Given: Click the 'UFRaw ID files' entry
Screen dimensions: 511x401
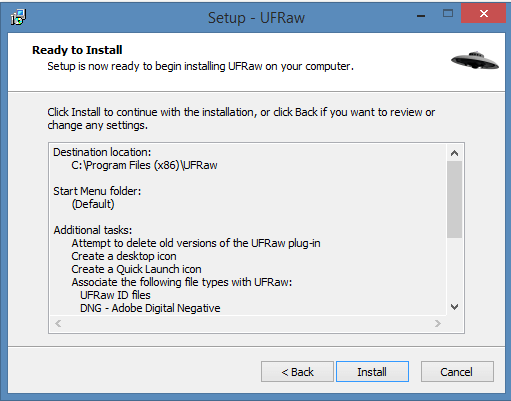Looking at the screenshot, I should 115,295.
